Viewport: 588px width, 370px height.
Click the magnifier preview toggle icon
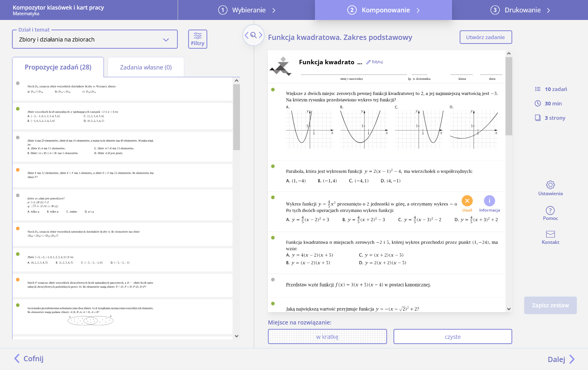254,35
